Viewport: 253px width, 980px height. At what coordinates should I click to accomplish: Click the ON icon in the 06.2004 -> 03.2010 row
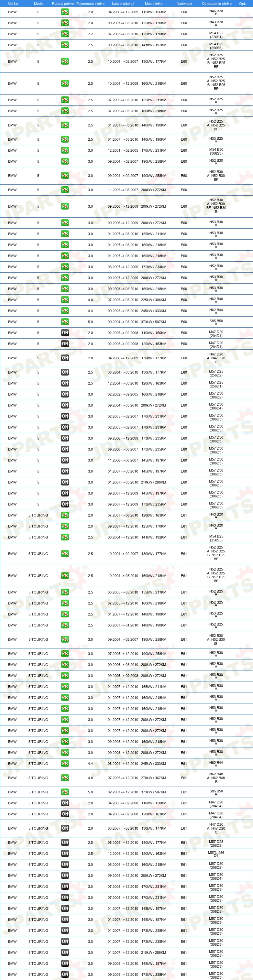click(65, 372)
